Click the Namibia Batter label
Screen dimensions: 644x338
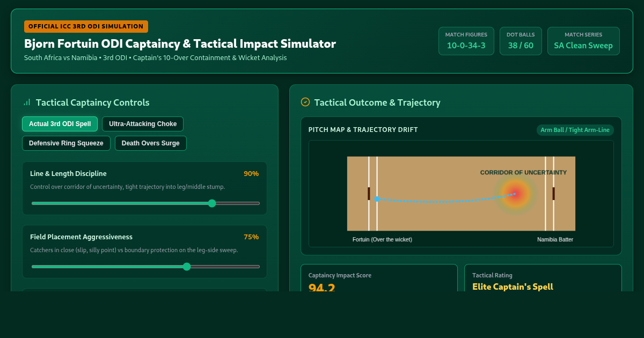click(x=555, y=239)
